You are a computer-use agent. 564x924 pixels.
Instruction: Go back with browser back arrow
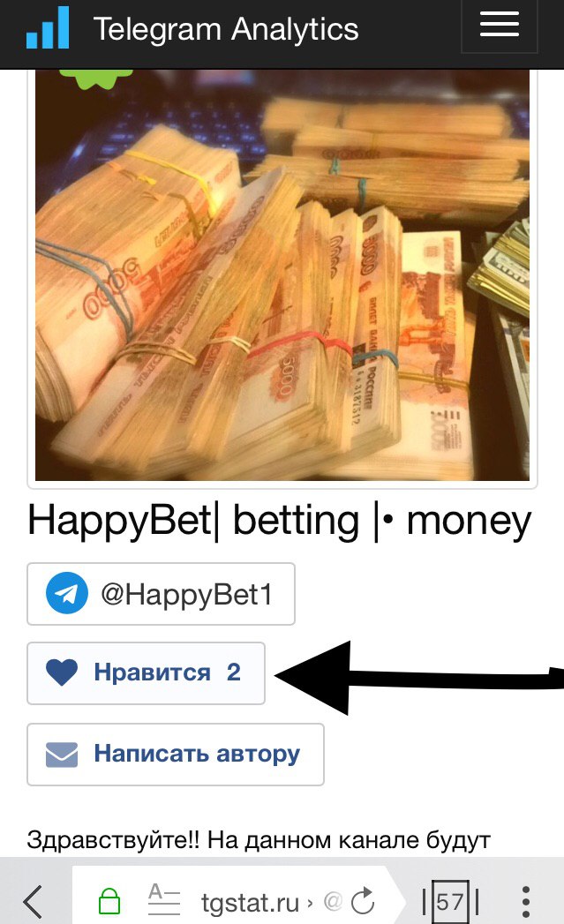(33, 901)
